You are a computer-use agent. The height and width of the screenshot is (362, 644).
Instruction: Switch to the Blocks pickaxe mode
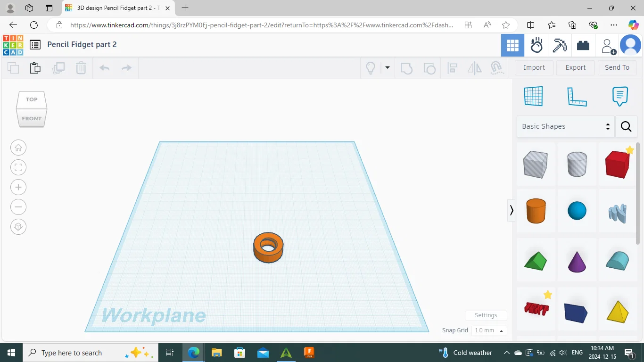560,45
